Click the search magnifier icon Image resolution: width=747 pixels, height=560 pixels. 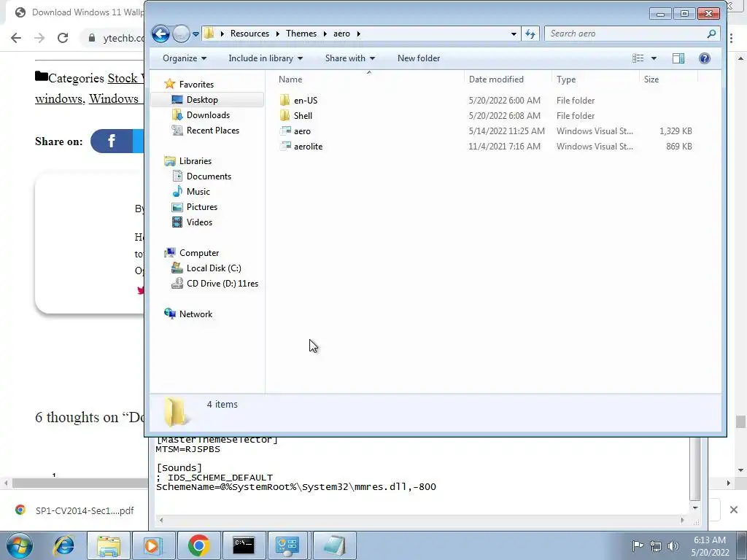[711, 34]
